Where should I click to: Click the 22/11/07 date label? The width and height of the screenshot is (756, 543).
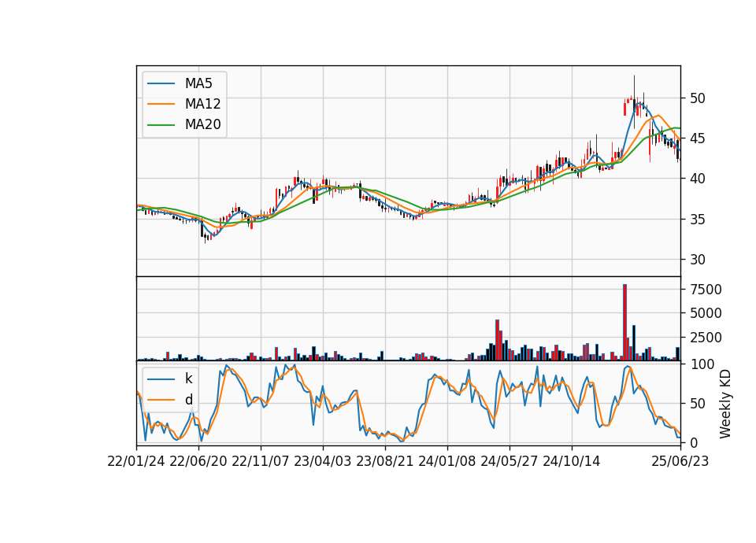(261, 462)
